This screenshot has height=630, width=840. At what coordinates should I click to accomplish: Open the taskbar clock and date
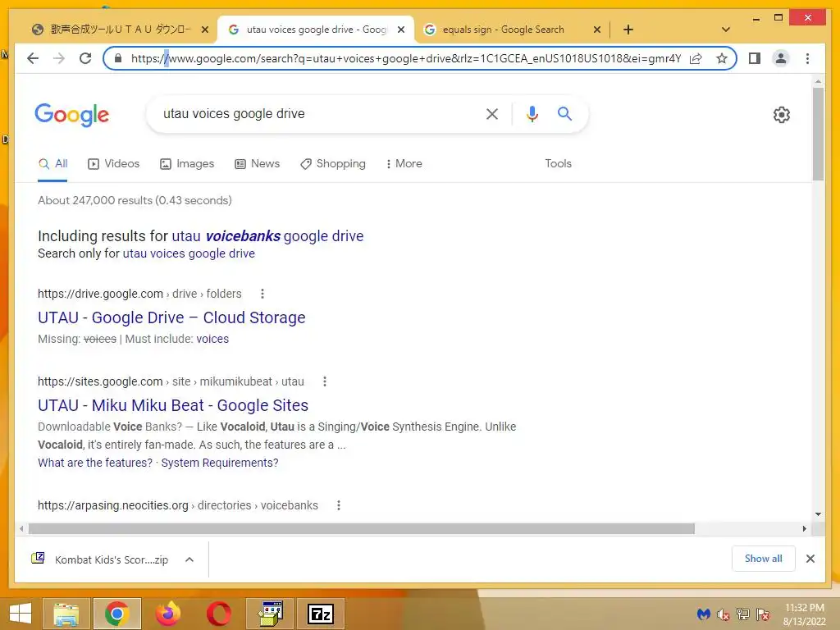pos(804,614)
